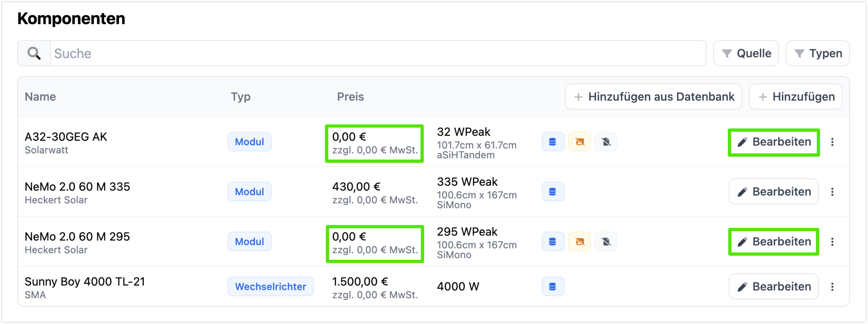Focus the Suche search field
Image resolution: width=868 pixels, height=324 pixels.
coord(377,53)
